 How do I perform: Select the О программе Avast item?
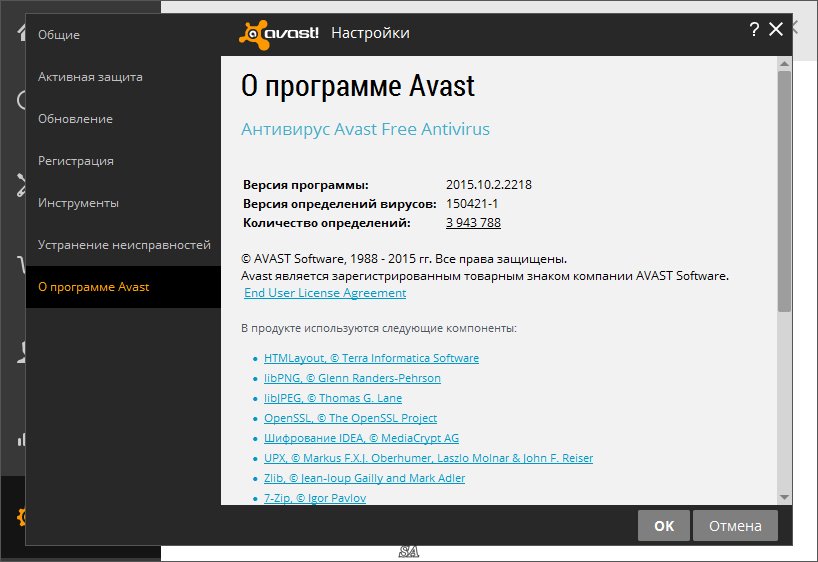tap(94, 287)
